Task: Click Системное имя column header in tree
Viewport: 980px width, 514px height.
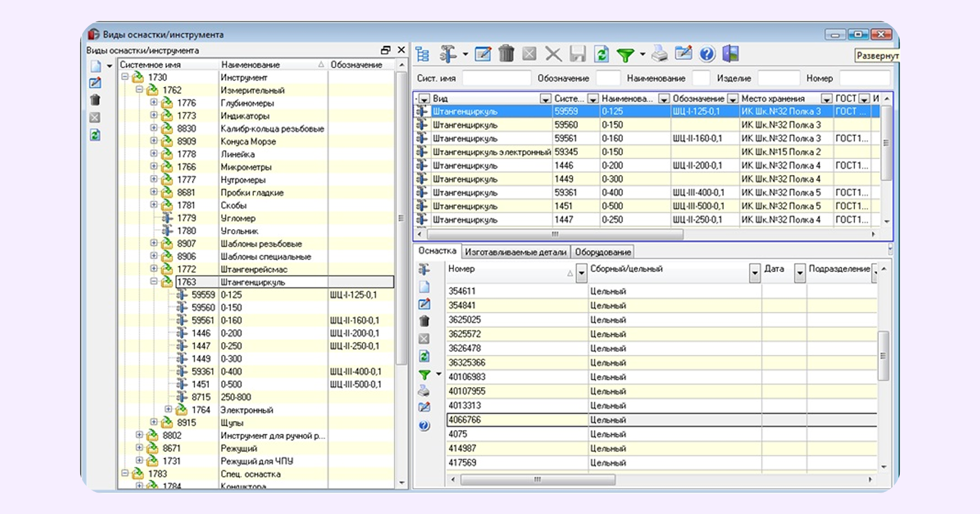Action: click(x=168, y=64)
